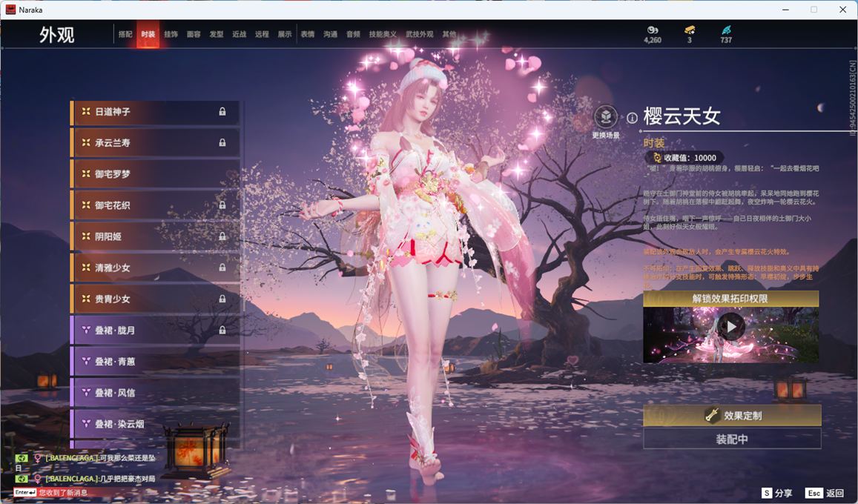Choose the 叠裙·青葱 outfit
The height and width of the screenshot is (504, 858).
point(155,362)
